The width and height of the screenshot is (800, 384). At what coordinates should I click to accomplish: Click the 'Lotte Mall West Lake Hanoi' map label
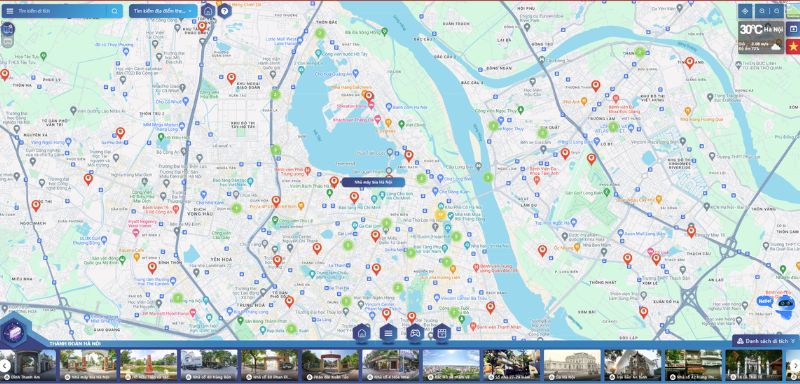(x=281, y=41)
